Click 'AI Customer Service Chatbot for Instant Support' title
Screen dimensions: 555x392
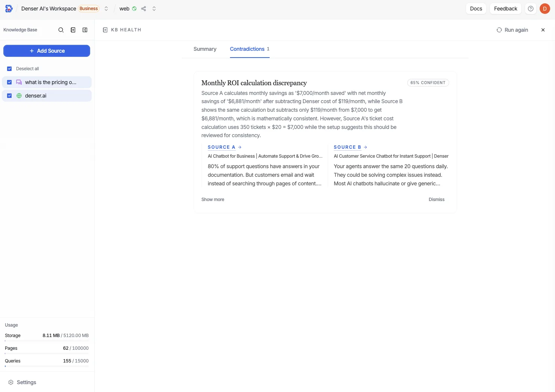coord(391,156)
